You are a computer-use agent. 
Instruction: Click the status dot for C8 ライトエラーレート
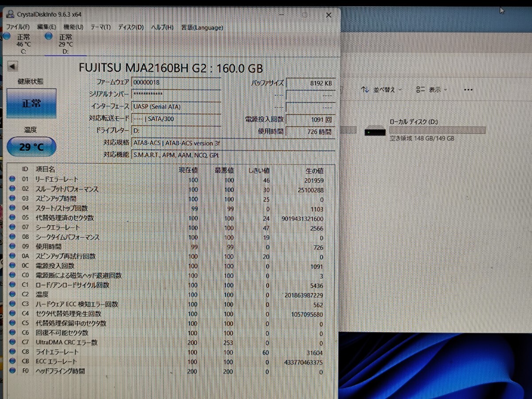(x=12, y=352)
